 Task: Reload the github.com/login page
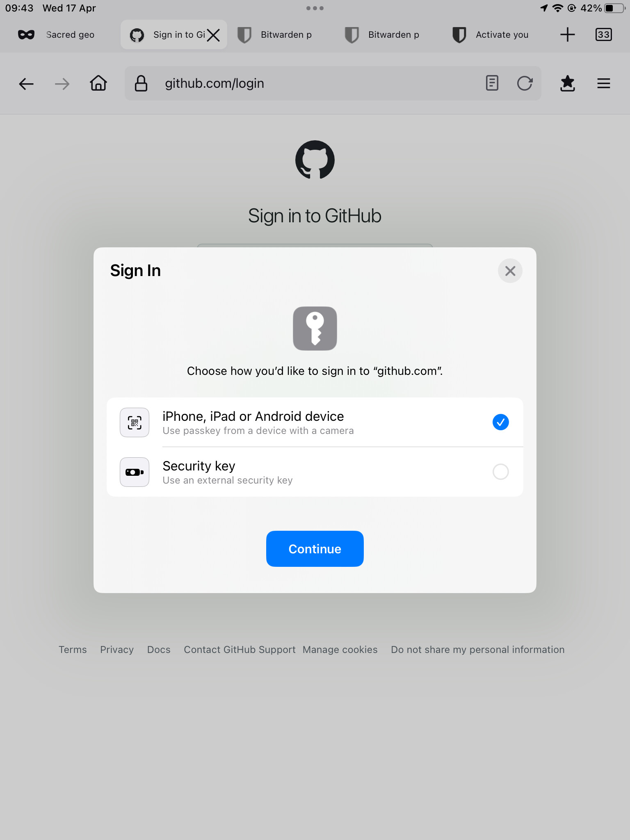coord(525,83)
